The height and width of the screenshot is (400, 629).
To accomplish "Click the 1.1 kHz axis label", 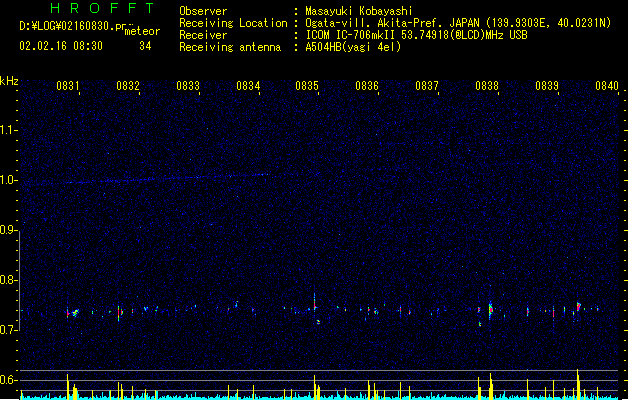I will 9,130.
